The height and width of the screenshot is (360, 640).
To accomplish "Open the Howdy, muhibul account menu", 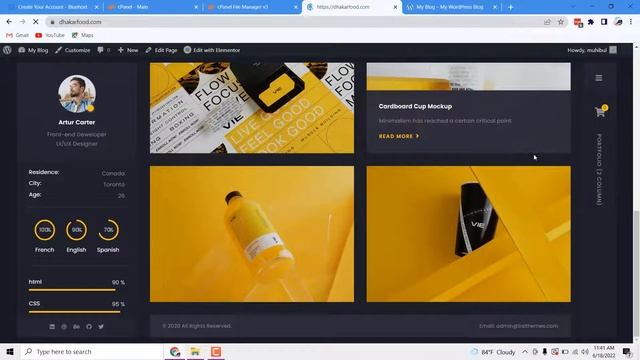I will point(592,50).
